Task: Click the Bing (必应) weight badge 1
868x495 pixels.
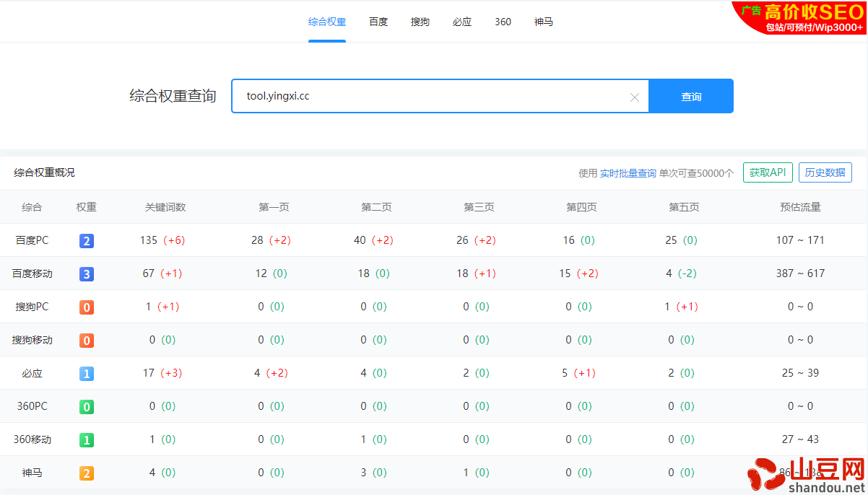Action: 87,374
